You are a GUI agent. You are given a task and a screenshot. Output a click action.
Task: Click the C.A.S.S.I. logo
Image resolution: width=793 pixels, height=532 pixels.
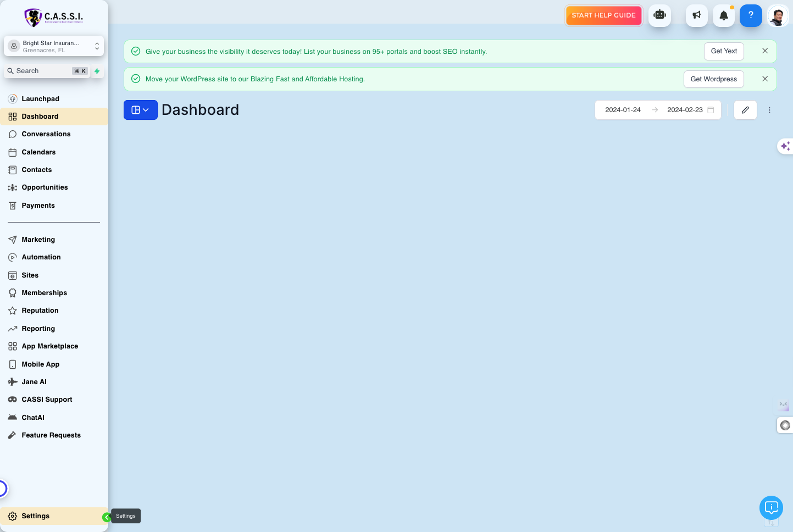pyautogui.click(x=54, y=17)
